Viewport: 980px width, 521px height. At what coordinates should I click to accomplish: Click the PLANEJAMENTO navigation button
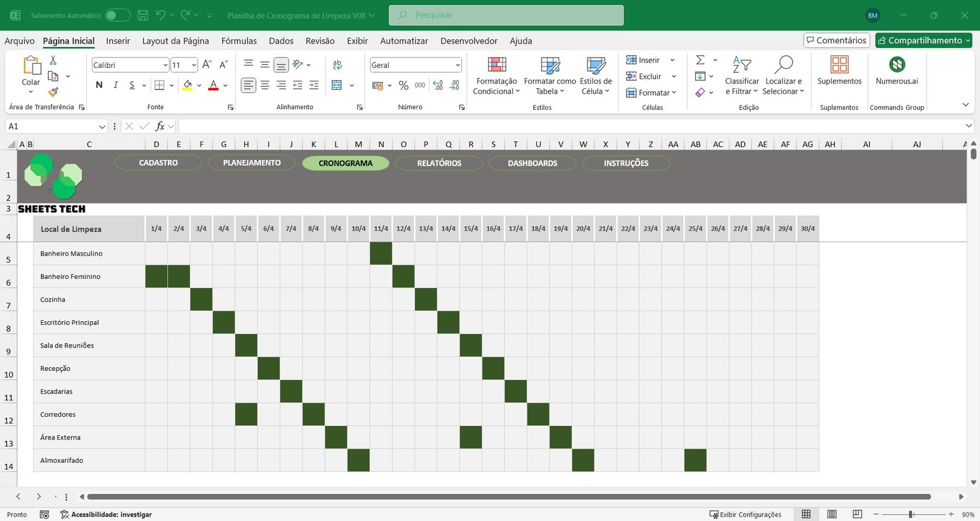coord(252,162)
